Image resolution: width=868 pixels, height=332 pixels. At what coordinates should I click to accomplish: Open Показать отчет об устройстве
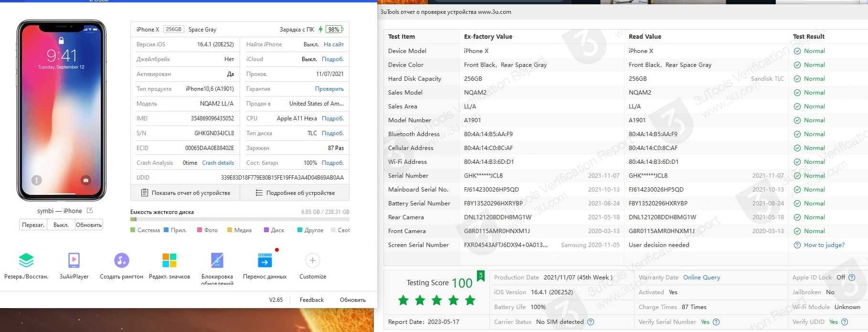coord(185,193)
